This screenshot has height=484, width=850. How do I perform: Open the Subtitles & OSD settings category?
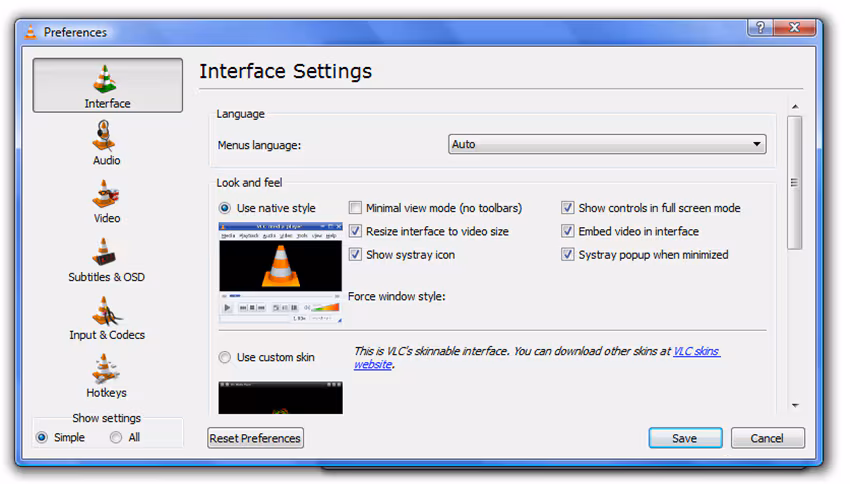(106, 260)
